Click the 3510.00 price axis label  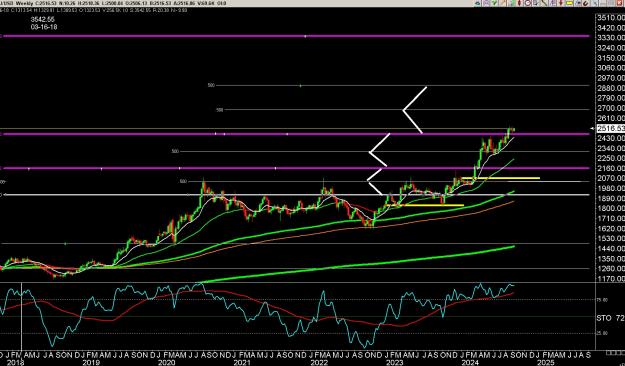[611, 18]
